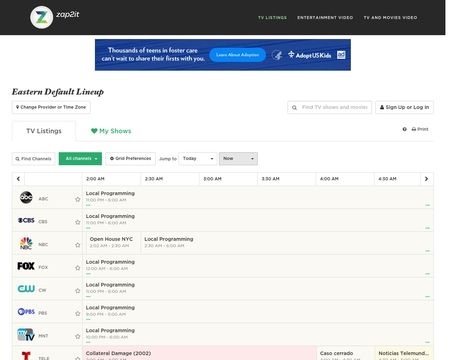Open Caso cerrado listing
This screenshot has width=450, height=360.
(345, 354)
